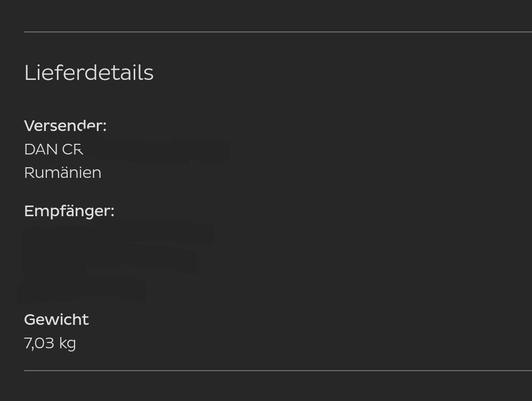Screen dimensions: 532x401
Task: Click the third redacted Empfänger line
Action: pos(83,289)
